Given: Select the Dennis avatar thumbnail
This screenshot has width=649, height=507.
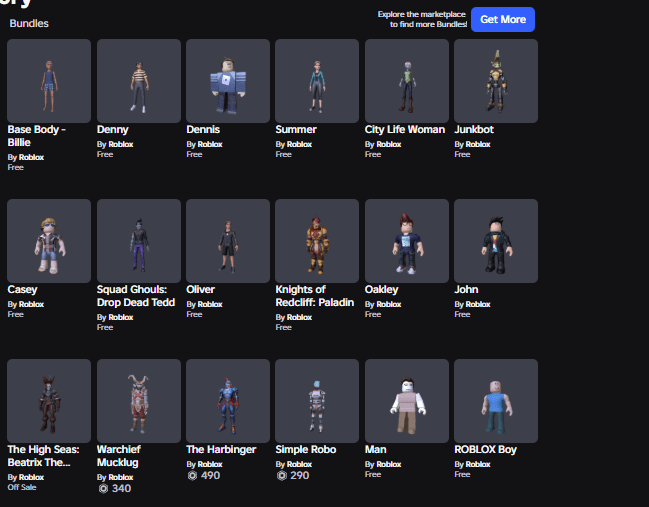Looking at the screenshot, I should click(x=228, y=81).
